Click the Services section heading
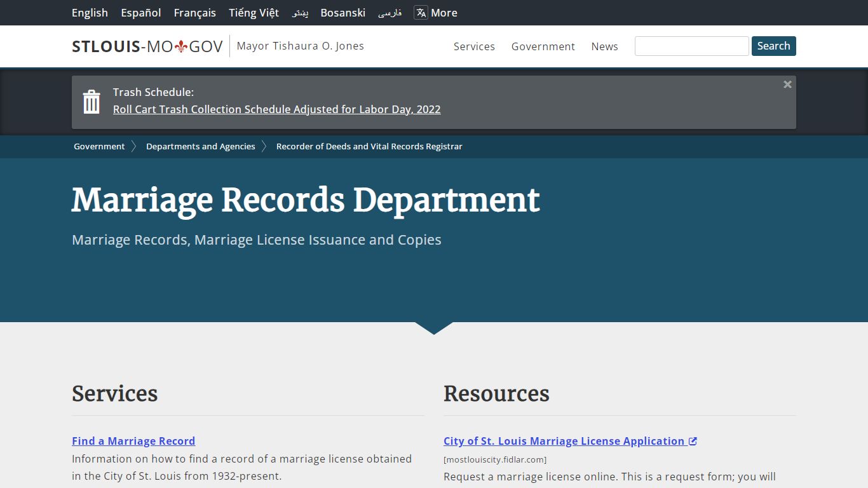 point(115,393)
